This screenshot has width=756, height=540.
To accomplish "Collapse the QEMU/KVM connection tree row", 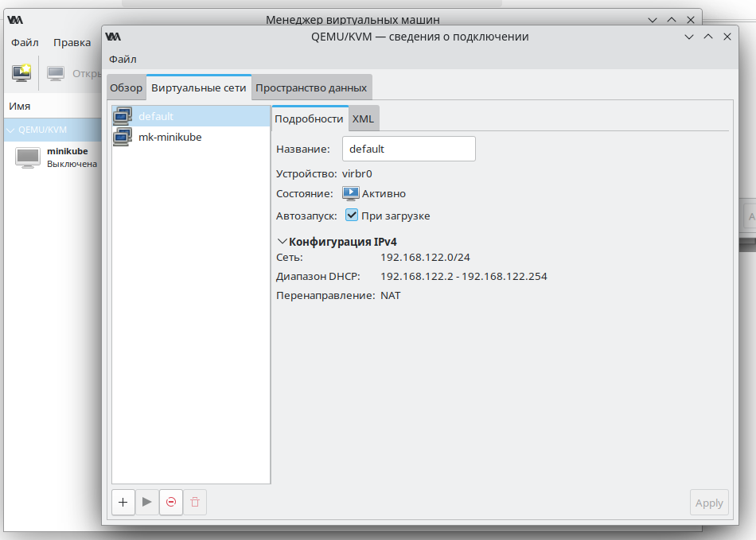I will coord(10,130).
